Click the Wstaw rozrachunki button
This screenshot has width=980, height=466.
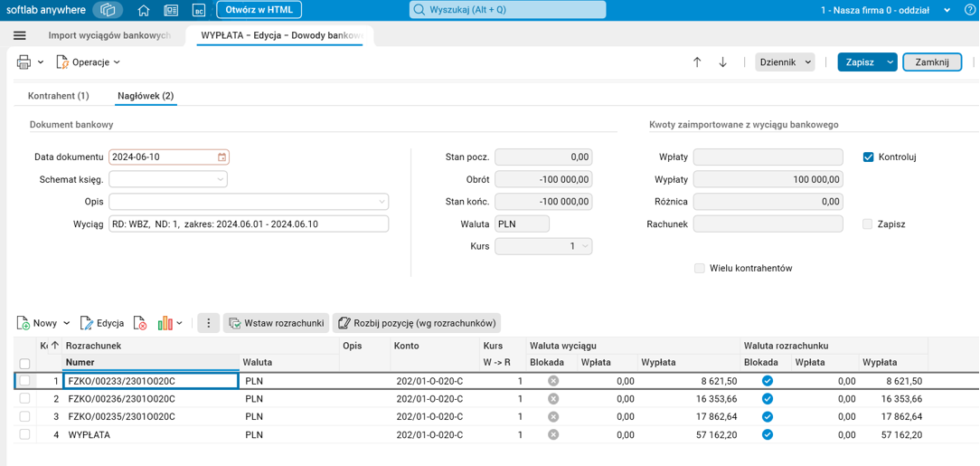click(x=276, y=323)
